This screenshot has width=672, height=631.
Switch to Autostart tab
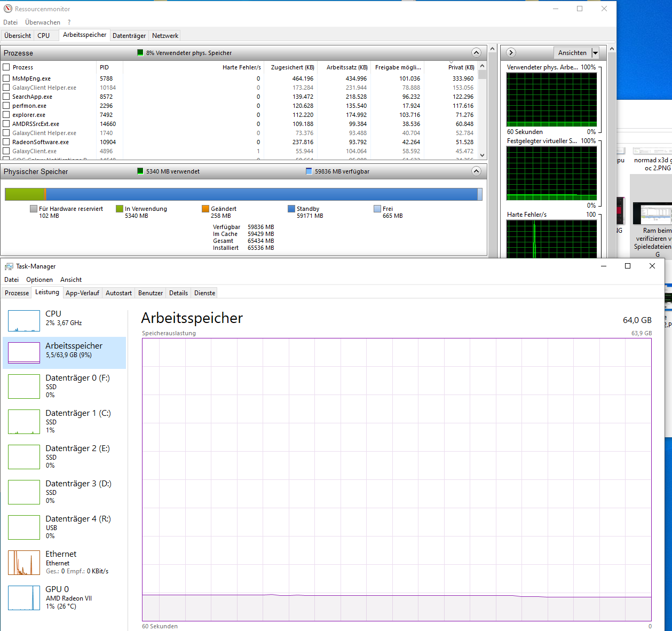pos(118,293)
